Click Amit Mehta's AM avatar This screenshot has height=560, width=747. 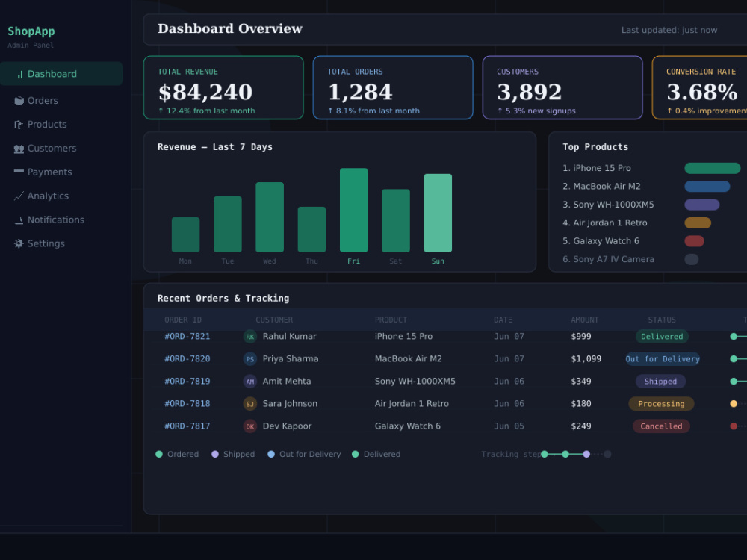[x=250, y=382]
